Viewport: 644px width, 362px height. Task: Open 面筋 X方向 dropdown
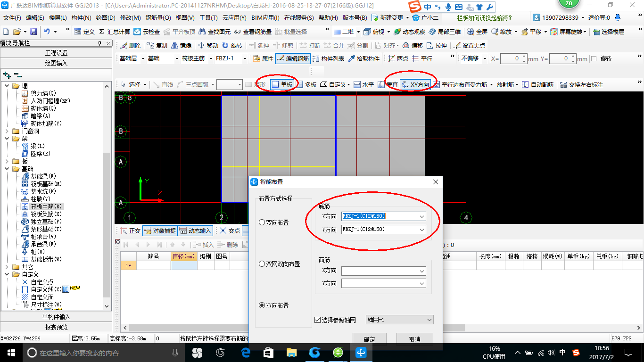click(421, 271)
